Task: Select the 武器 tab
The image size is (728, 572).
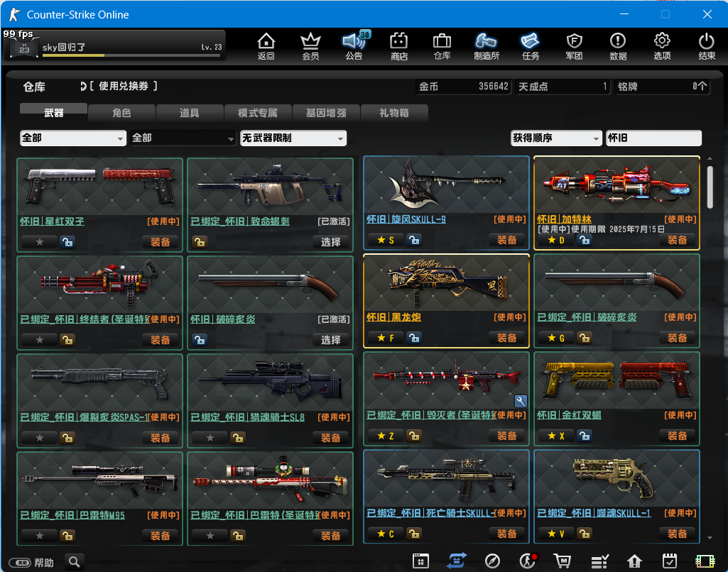Action: point(53,112)
